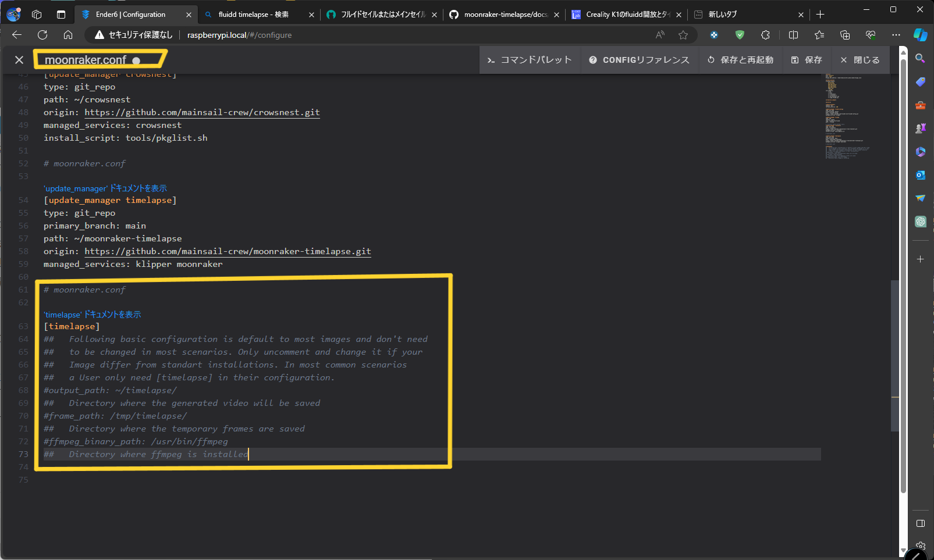Open the CONFIGリファレンス reference

[x=639, y=60]
